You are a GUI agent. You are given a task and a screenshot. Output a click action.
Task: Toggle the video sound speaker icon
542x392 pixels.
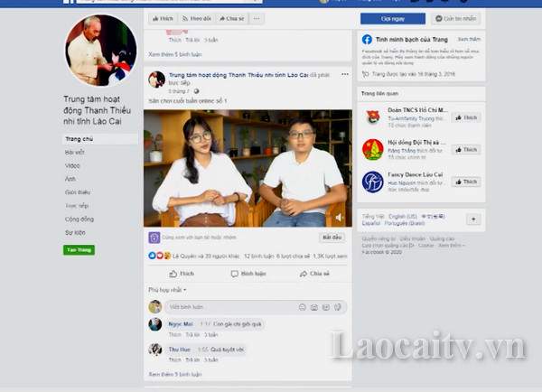coord(339,217)
